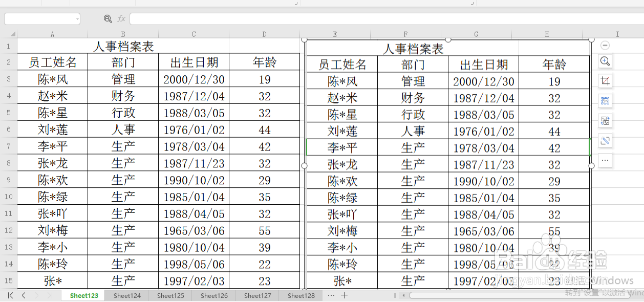Select column E header
Screen dimensions: 644x302
[335, 34]
